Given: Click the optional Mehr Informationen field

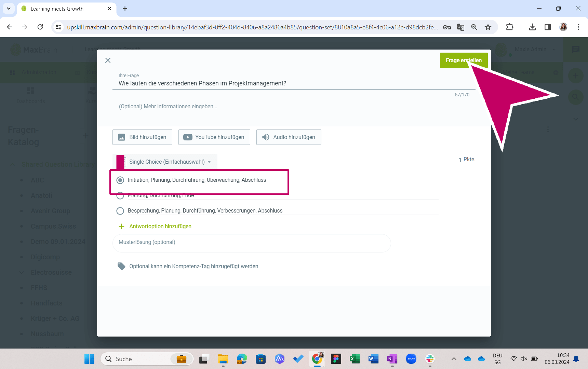Looking at the screenshot, I should pos(294,107).
